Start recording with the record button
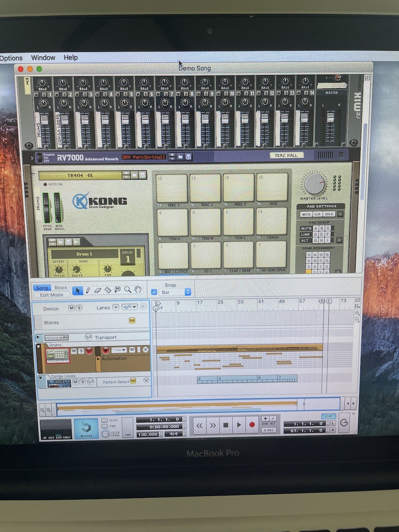The height and width of the screenshot is (532, 399). [252, 425]
